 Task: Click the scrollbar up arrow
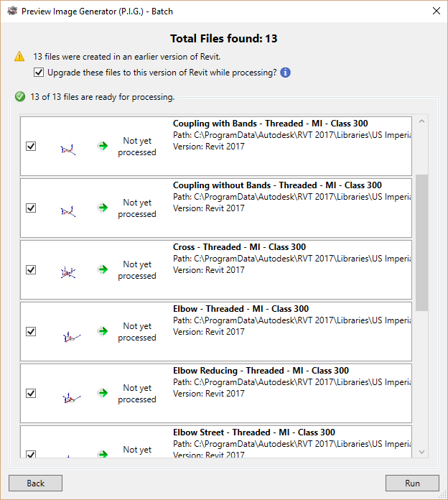pos(421,121)
